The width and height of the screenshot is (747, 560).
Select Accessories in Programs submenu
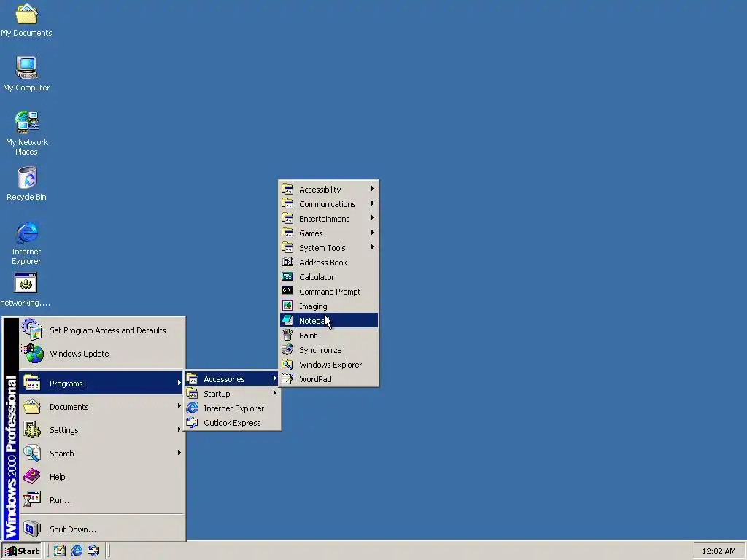click(x=232, y=379)
